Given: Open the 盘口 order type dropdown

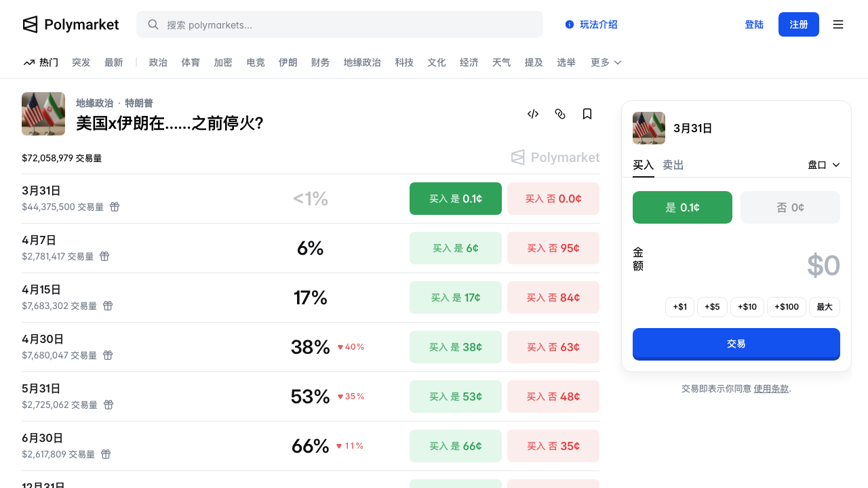Looking at the screenshot, I should point(824,165).
